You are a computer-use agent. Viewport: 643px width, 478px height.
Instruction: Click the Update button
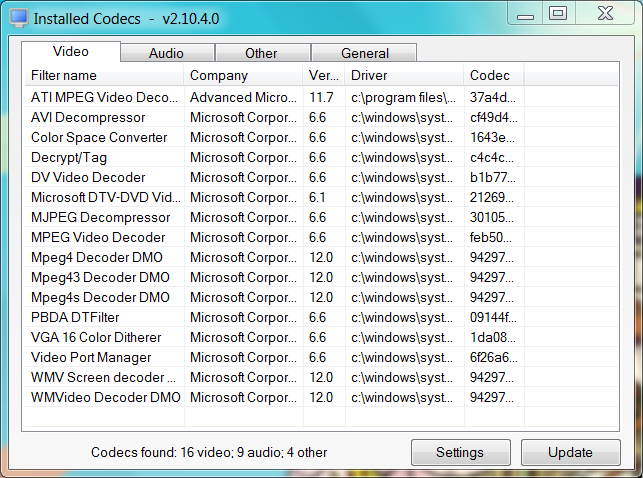click(570, 452)
